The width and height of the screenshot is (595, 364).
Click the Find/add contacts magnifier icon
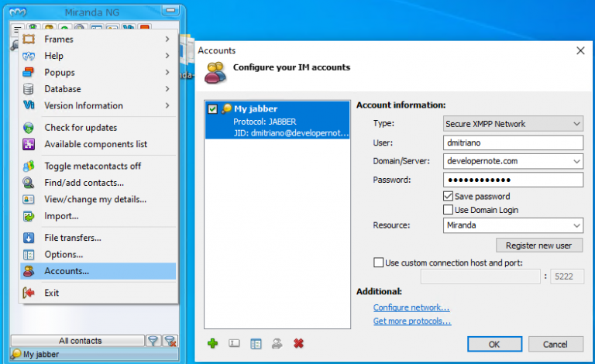click(29, 183)
